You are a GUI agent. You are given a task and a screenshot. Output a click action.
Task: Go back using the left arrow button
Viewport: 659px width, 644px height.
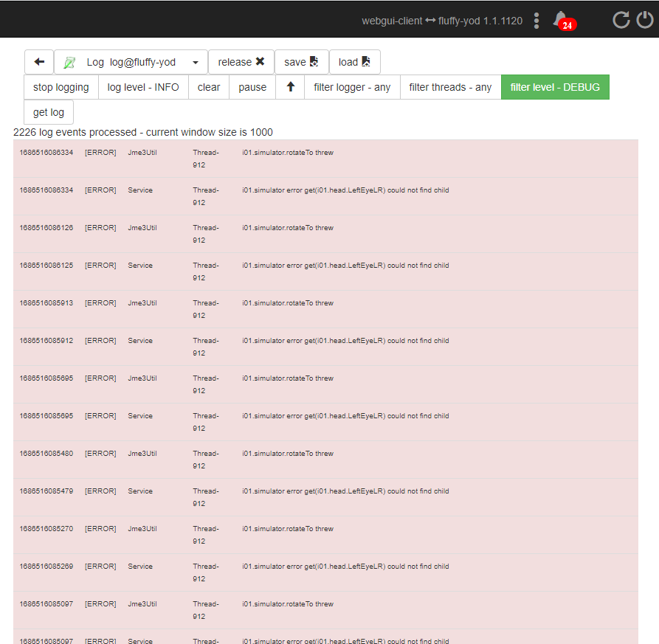click(x=38, y=62)
